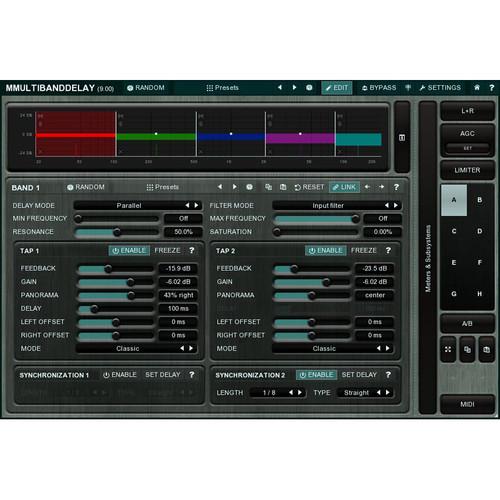
Task: Expand the Meters & Subsystems panel
Action: click(428, 258)
